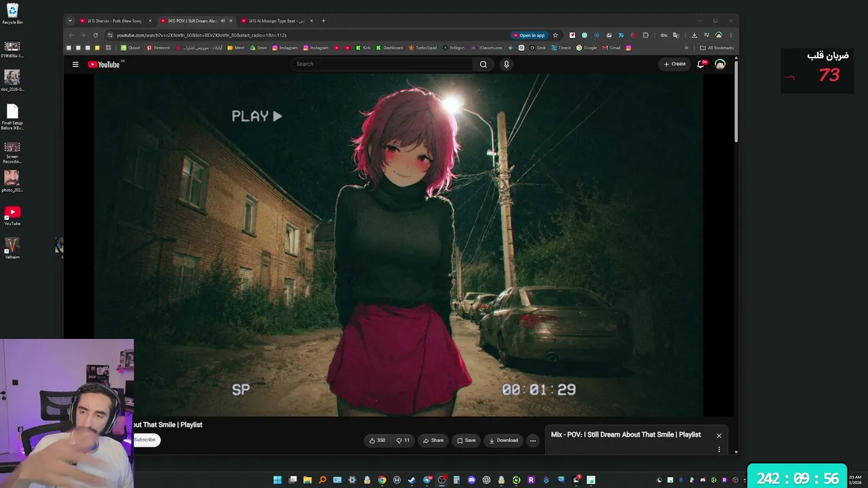Select the Recycle Bin desktop icon
The height and width of the screenshot is (488, 868).
(12, 14)
